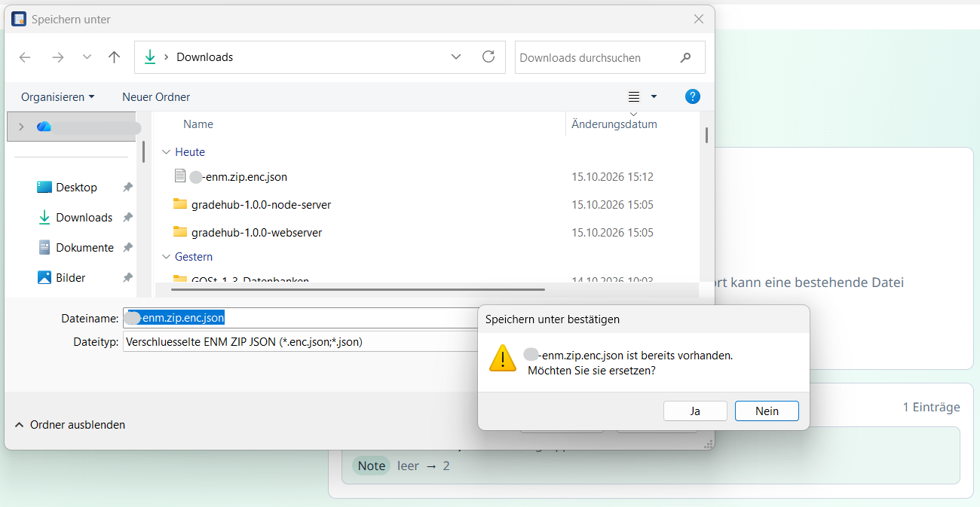Close the Speichern unter dialog
The height and width of the screenshot is (507, 980).
tap(699, 20)
